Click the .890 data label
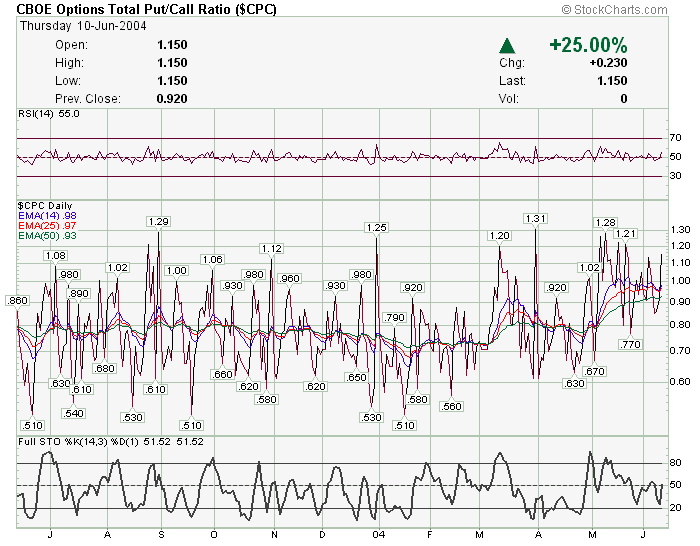 point(78,294)
